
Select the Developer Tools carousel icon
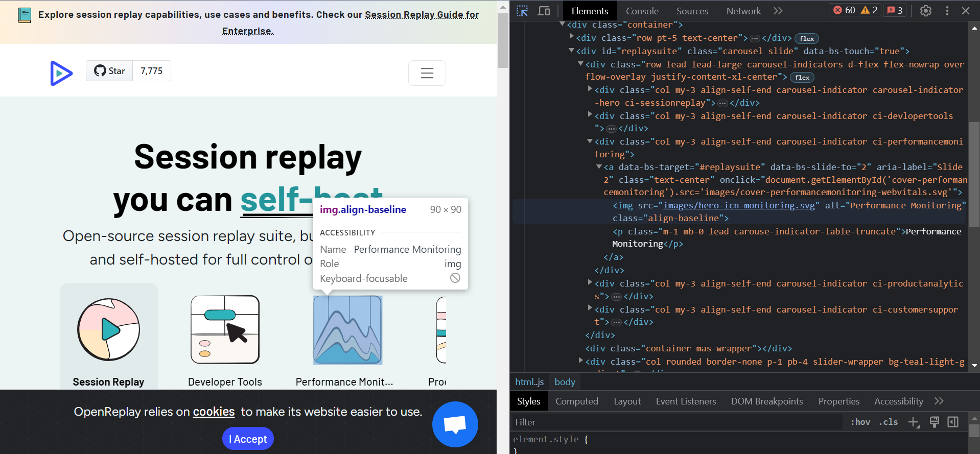pos(225,329)
